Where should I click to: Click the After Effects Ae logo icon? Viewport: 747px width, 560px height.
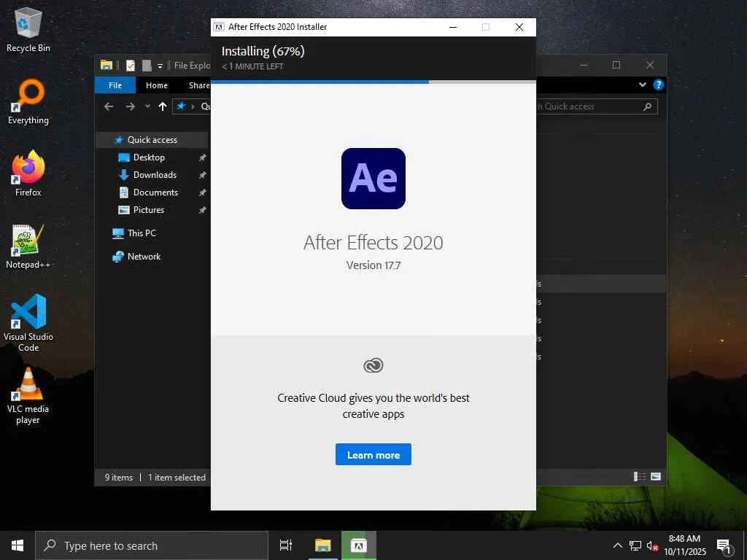[373, 179]
